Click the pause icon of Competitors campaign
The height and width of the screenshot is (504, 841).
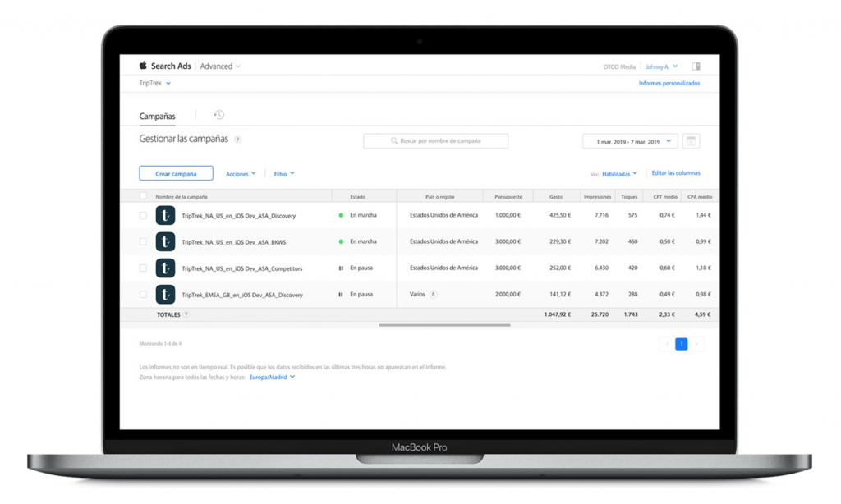pyautogui.click(x=341, y=268)
